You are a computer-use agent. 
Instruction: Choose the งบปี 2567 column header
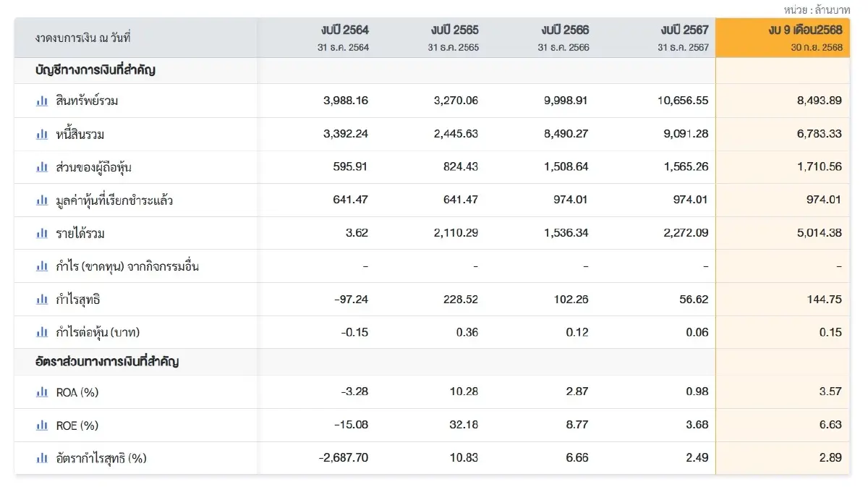click(684, 30)
